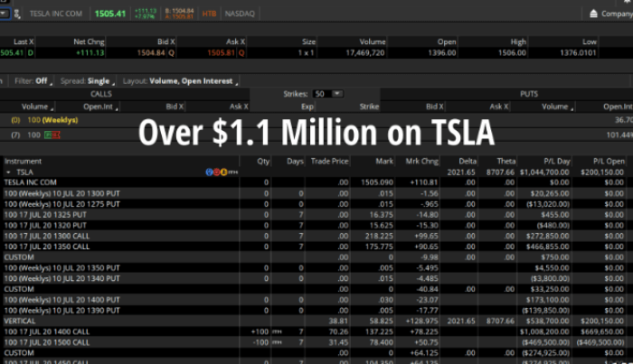Collapse the TSLA instrument group
Viewport: 633px width, 364px height.
[x=7, y=171]
